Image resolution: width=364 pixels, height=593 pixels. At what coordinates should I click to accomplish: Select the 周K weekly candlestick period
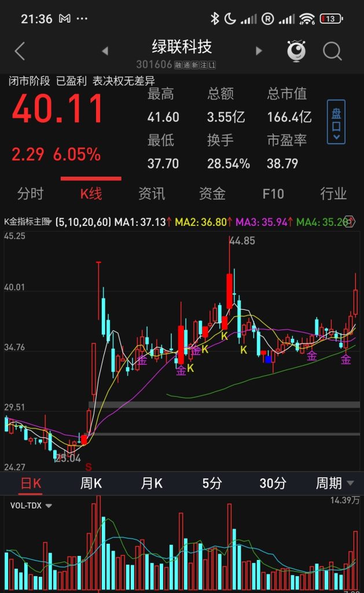(91, 483)
